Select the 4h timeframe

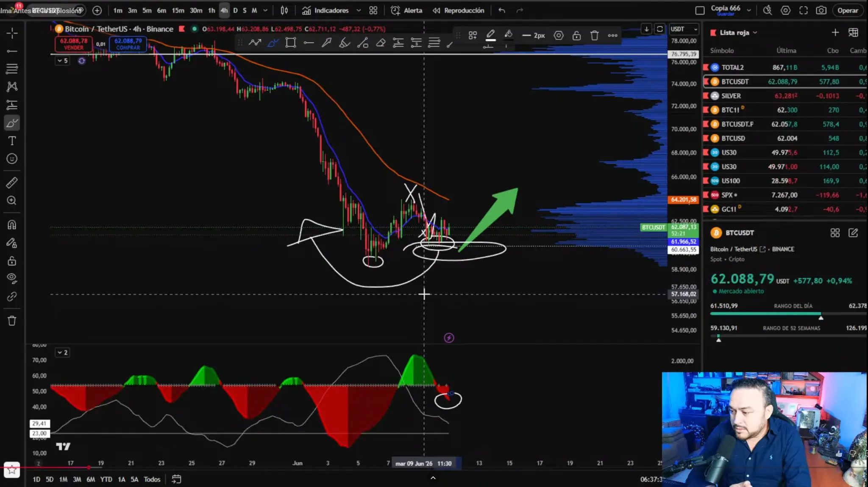point(224,10)
